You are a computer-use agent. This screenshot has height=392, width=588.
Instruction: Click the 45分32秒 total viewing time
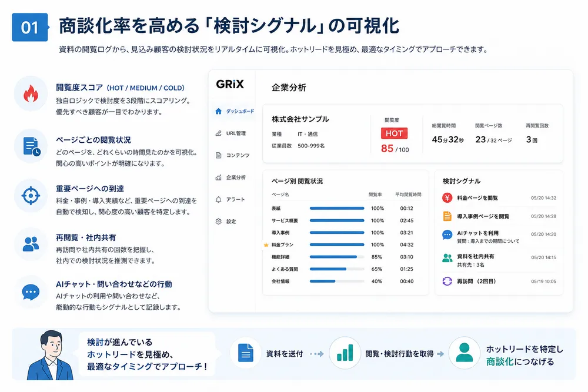pos(447,140)
